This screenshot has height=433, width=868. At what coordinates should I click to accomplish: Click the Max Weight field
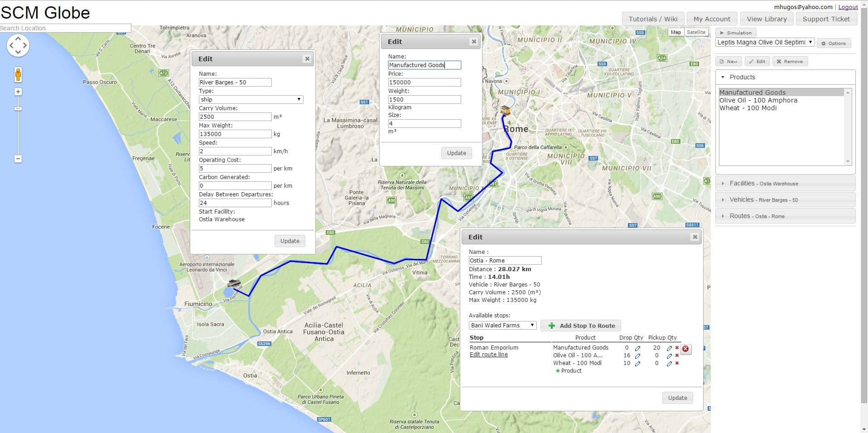pos(235,134)
